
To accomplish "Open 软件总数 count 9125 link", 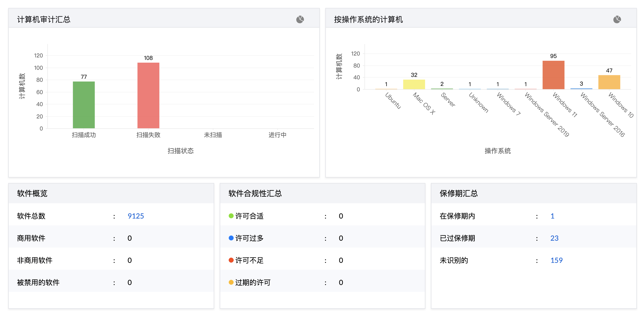I will click(136, 216).
